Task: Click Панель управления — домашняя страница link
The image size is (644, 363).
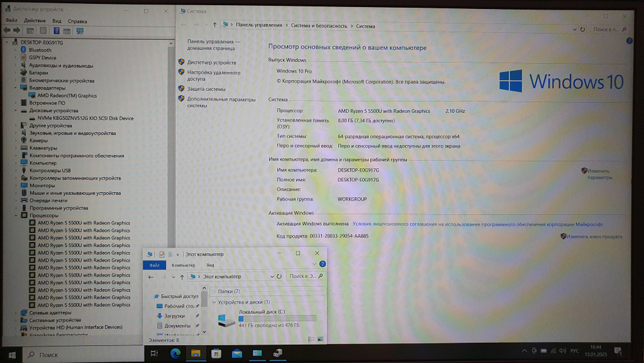Action: (x=214, y=44)
